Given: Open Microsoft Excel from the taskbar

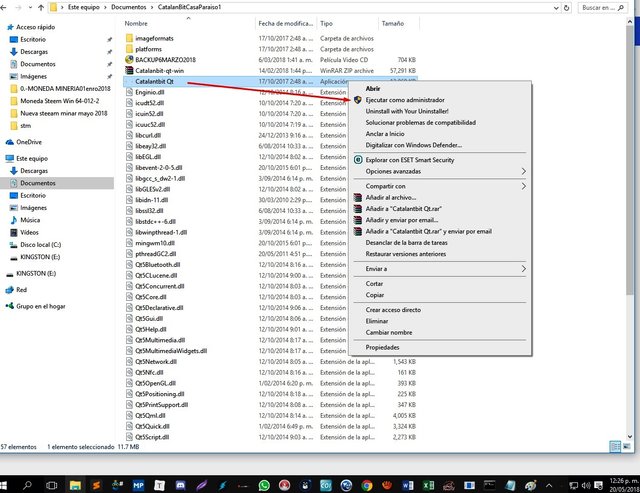Looking at the screenshot, I should [428, 485].
